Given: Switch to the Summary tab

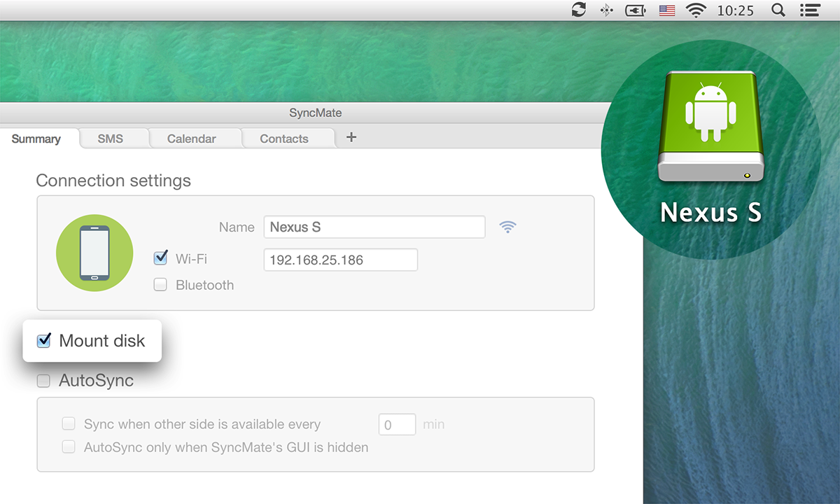Looking at the screenshot, I should coord(36,139).
